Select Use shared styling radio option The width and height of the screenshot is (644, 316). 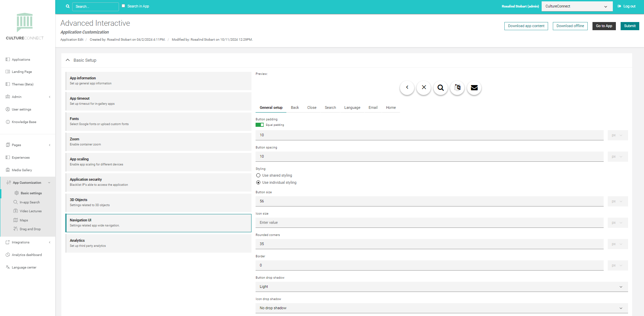(258, 175)
